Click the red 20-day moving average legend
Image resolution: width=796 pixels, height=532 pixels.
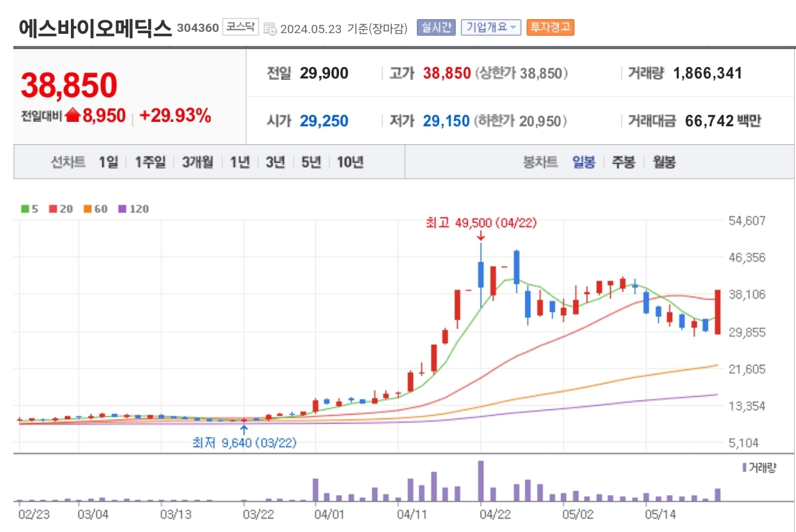[x=61, y=209]
